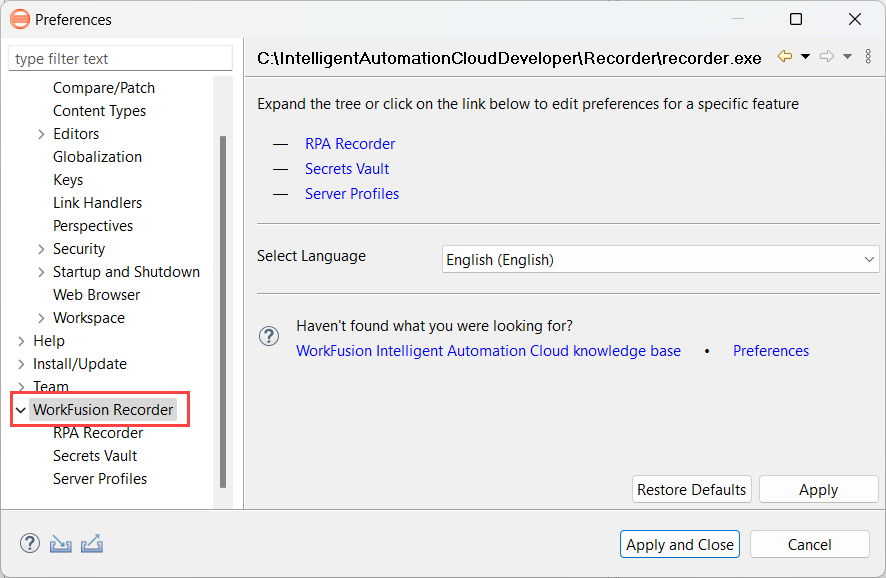This screenshot has height=578, width=886.
Task: Select Compare/Patch in the tree
Action: 104,88
